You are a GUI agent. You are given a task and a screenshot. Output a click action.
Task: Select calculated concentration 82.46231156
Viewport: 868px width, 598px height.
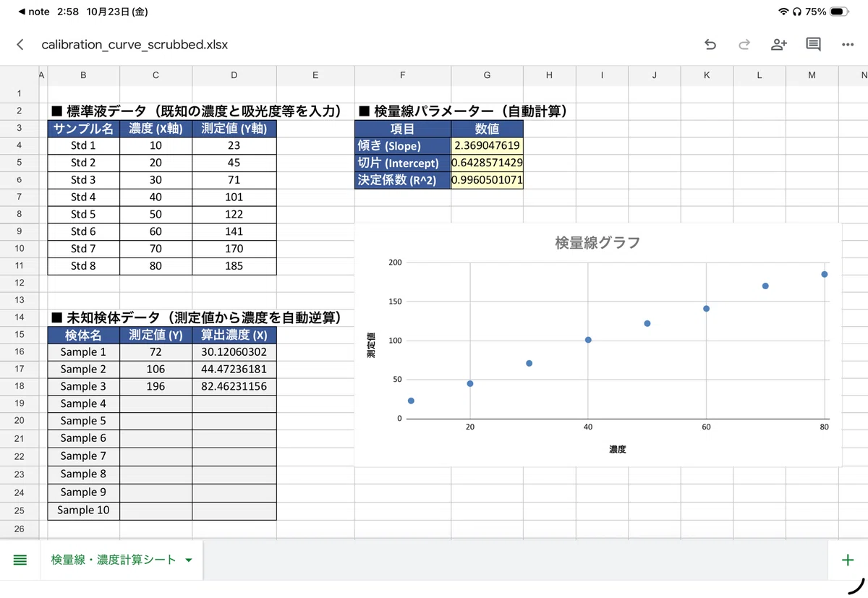[234, 387]
